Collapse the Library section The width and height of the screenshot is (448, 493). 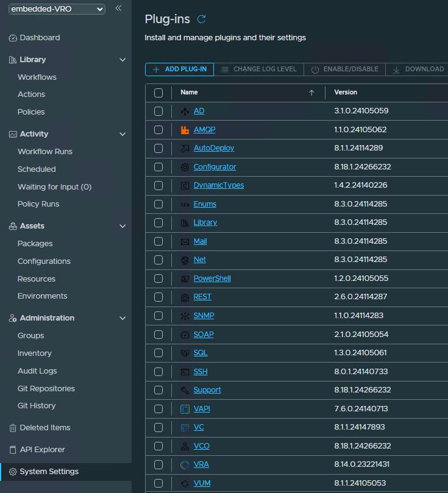(123, 59)
